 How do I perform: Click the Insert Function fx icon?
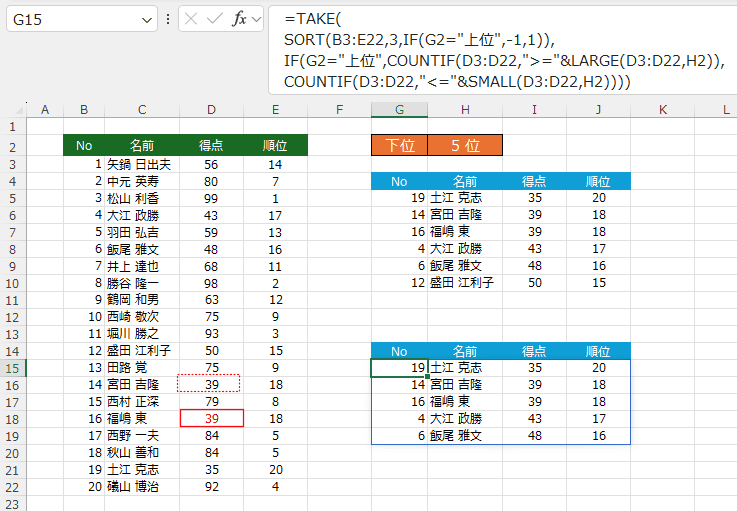[239, 18]
